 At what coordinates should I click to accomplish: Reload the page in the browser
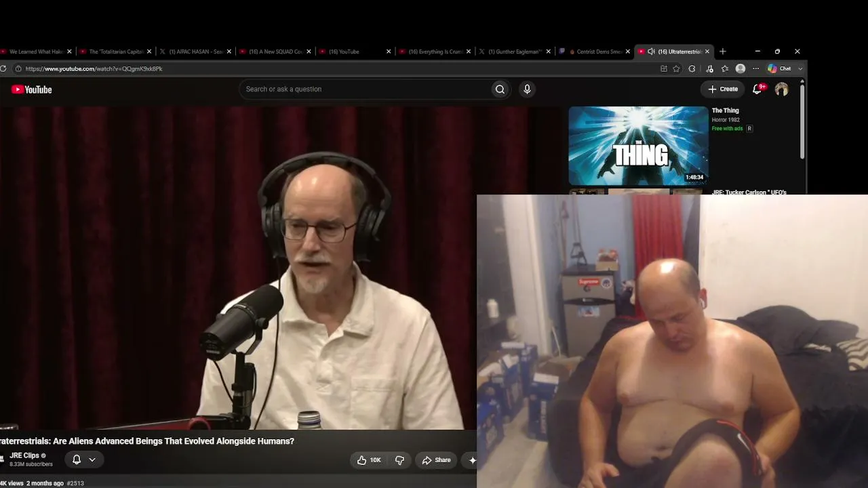pyautogui.click(x=3, y=68)
